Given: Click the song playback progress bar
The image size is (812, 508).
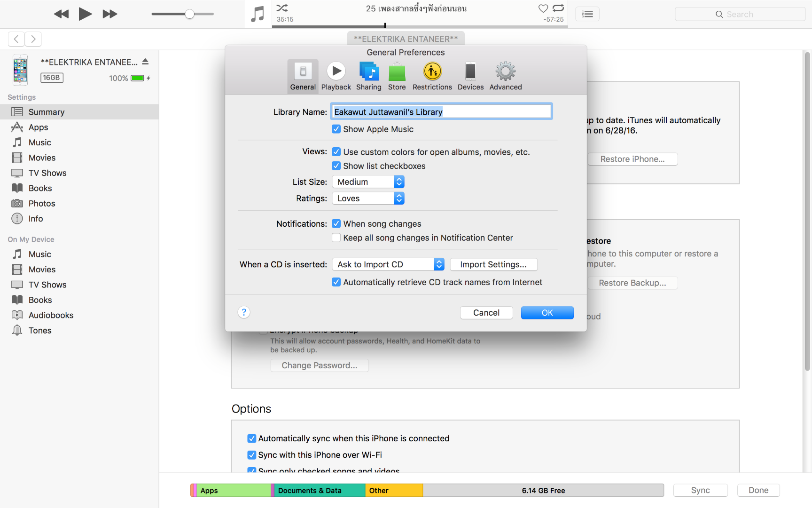Looking at the screenshot, I should tap(420, 26).
